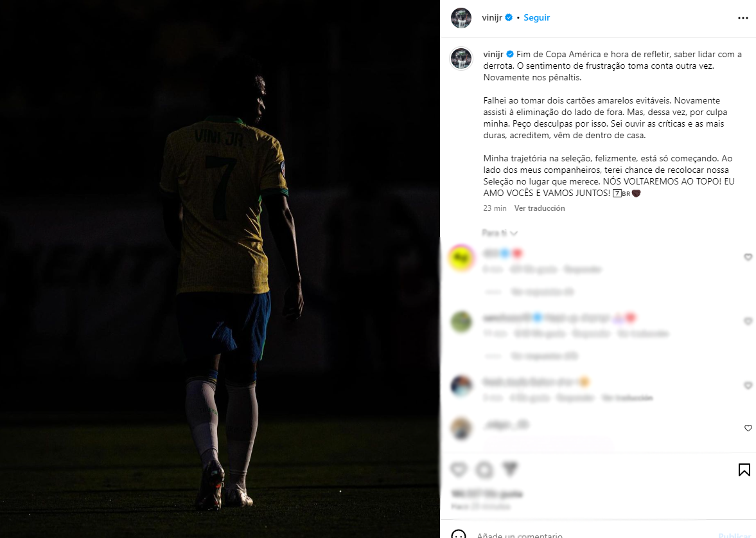
Task: Expand the 'Para ti' comment sorting dropdown
Action: coord(500,233)
